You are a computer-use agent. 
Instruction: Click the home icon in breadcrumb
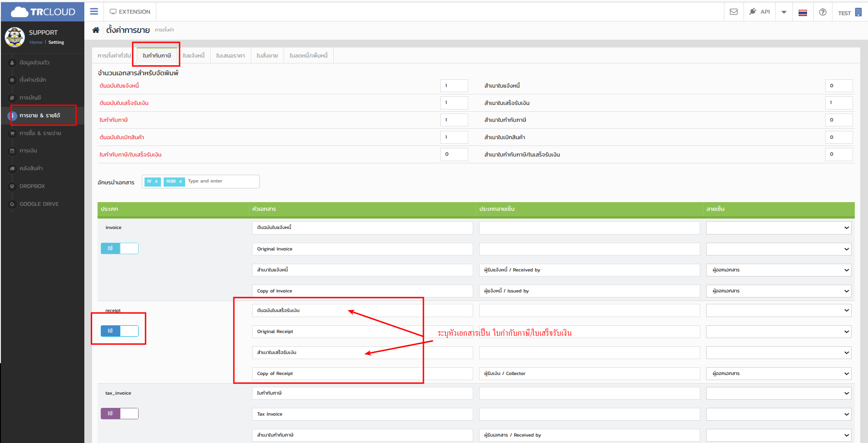pyautogui.click(x=96, y=30)
